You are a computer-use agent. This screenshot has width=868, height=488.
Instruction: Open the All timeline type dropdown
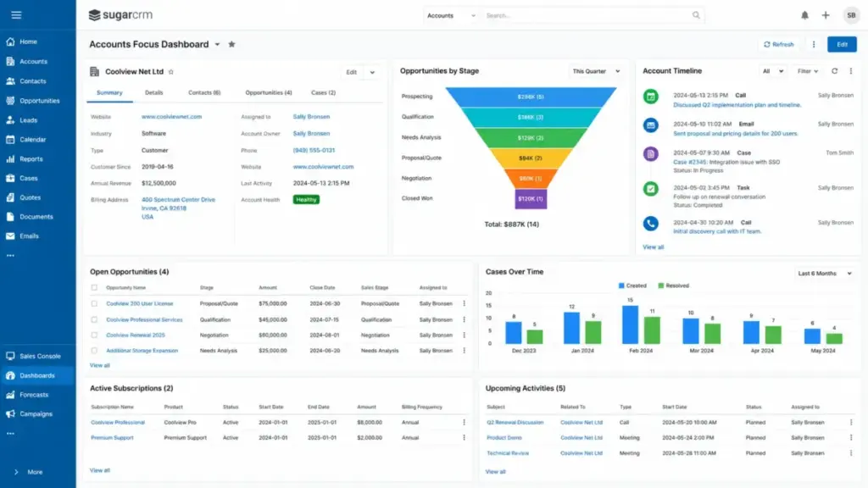coord(773,71)
